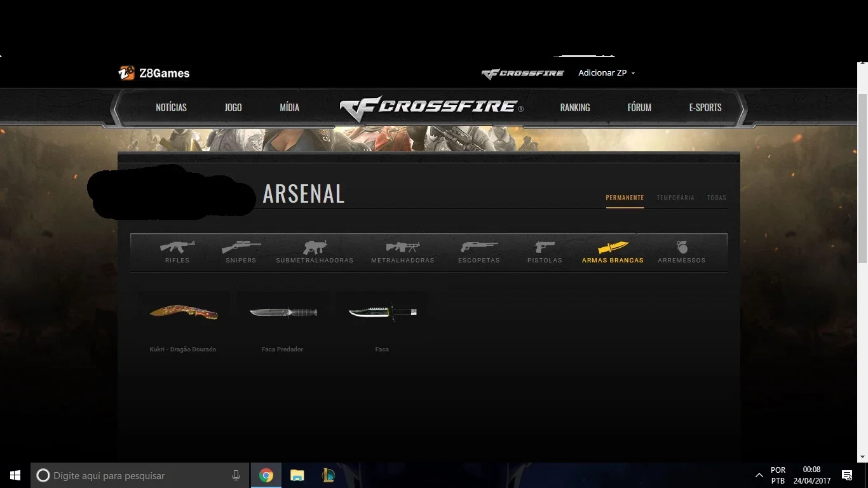Click the Z8Games logo

click(x=154, y=73)
